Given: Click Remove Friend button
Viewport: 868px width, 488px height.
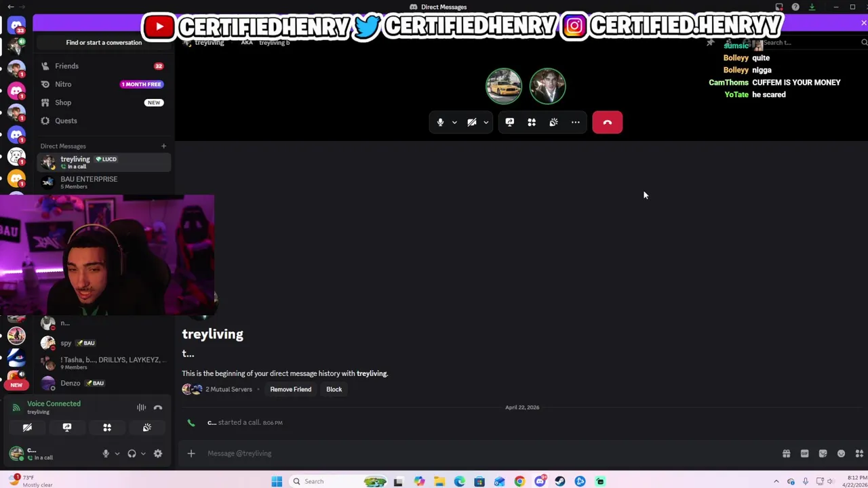Looking at the screenshot, I should pos(290,389).
